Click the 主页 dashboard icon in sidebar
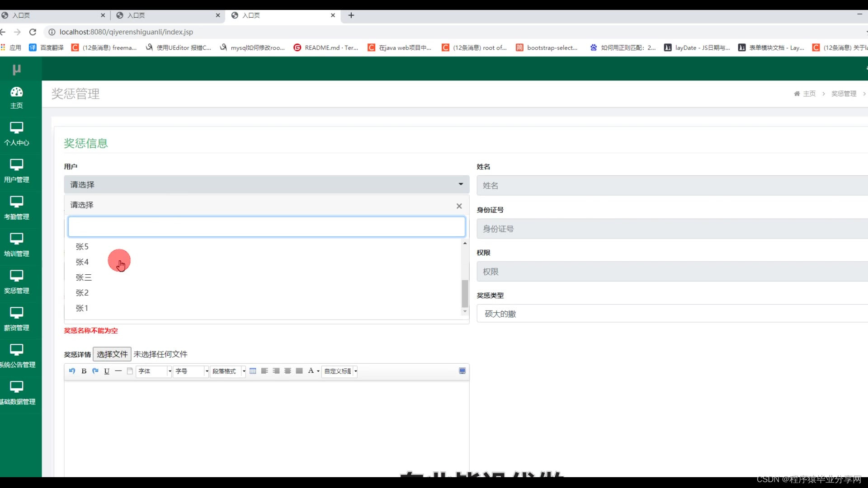 17,92
